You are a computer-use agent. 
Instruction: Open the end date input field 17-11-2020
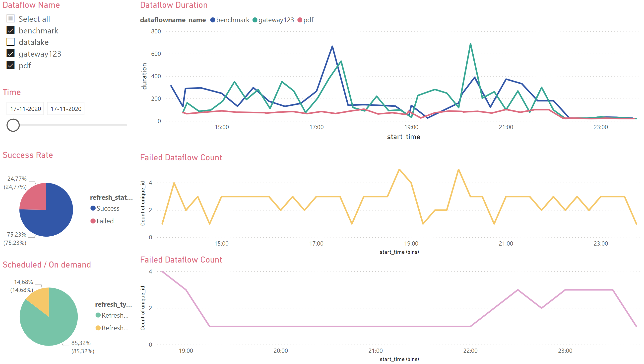tap(65, 108)
